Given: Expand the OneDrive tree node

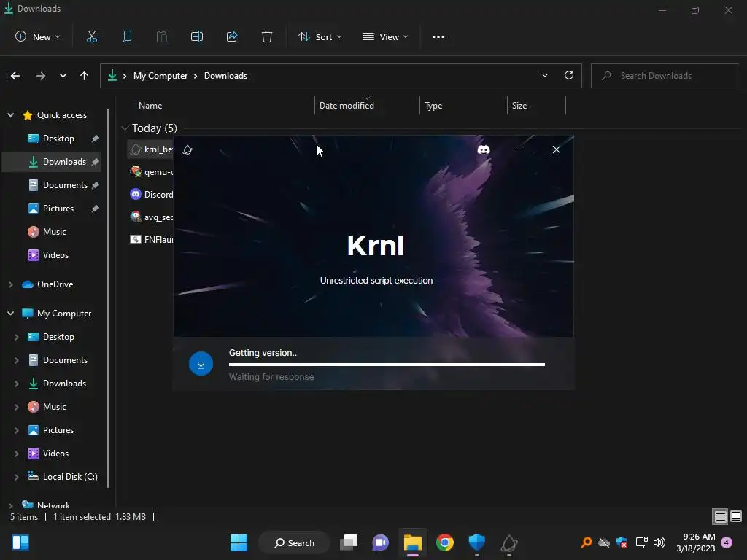Looking at the screenshot, I should 10,284.
